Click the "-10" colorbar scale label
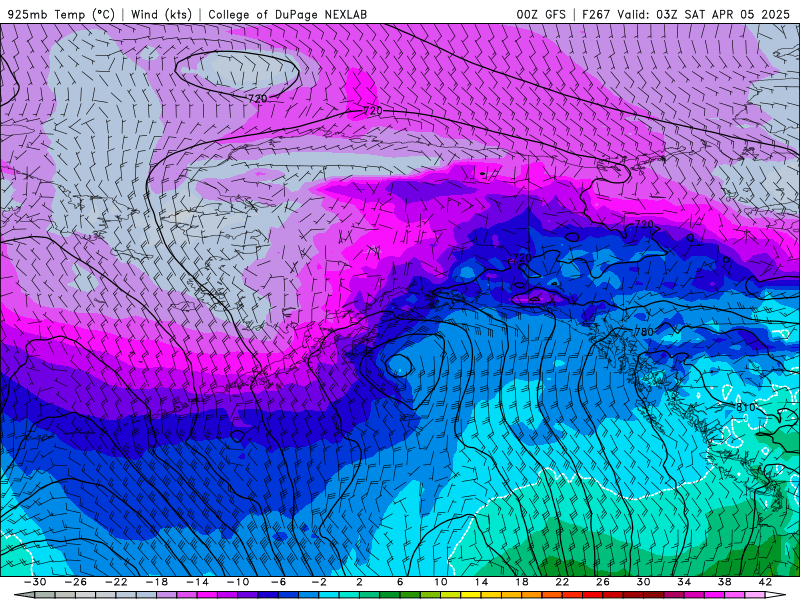Image resolution: width=800 pixels, height=600 pixels. (x=237, y=582)
